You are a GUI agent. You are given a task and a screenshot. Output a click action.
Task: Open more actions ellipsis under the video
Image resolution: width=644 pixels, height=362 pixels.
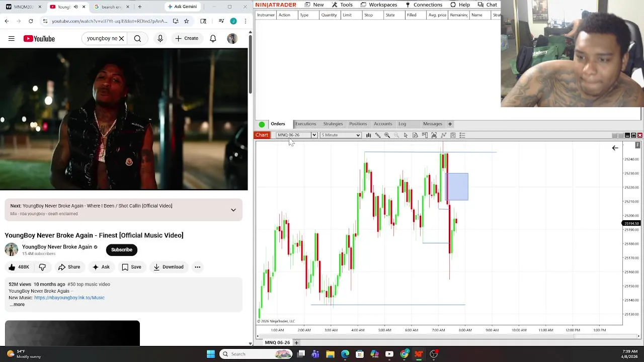(x=197, y=267)
